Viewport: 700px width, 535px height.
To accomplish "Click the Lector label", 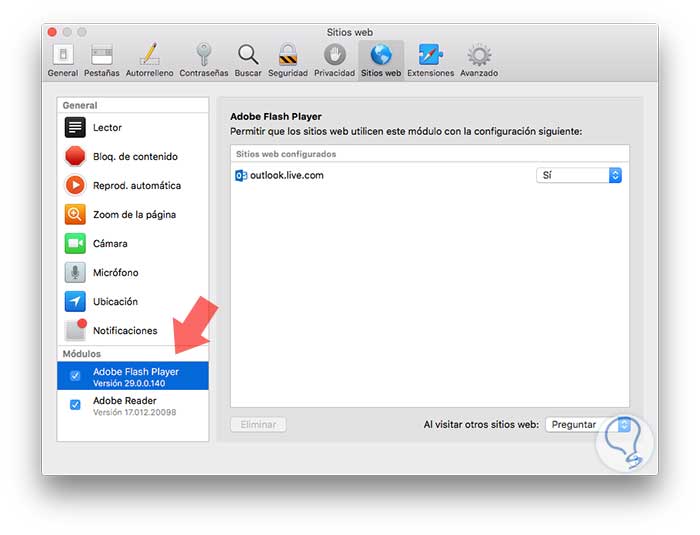I will point(107,127).
